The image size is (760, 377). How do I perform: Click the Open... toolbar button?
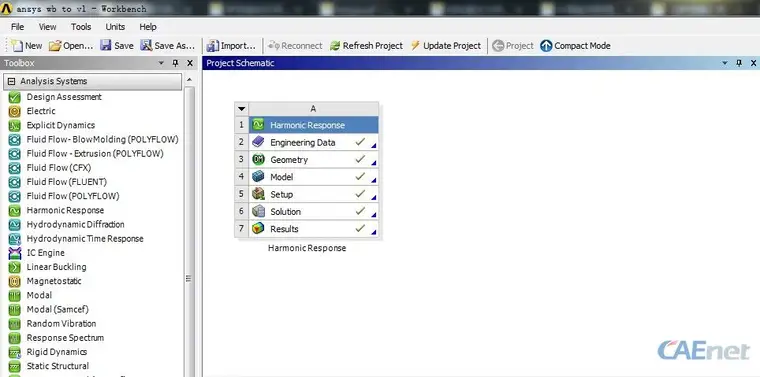pos(71,46)
